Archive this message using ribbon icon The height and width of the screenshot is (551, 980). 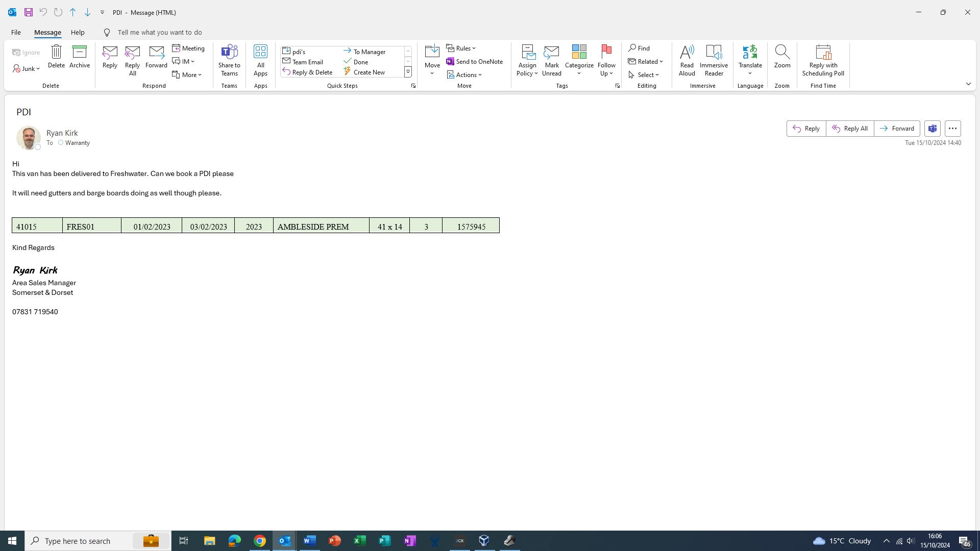click(80, 52)
